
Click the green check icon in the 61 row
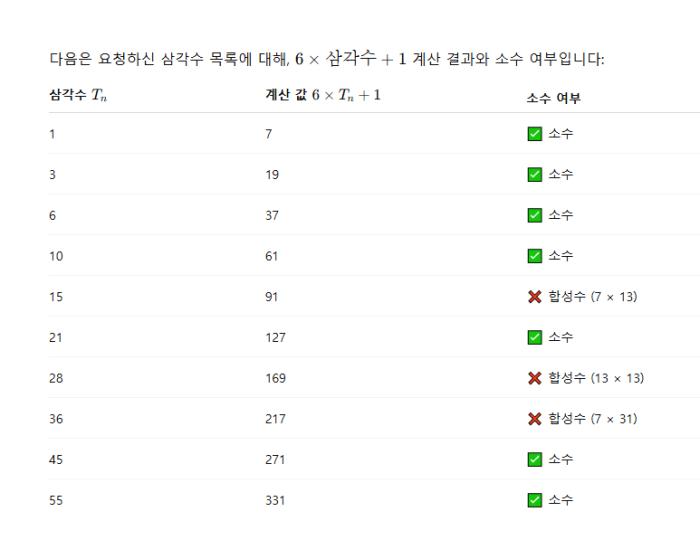click(x=534, y=256)
